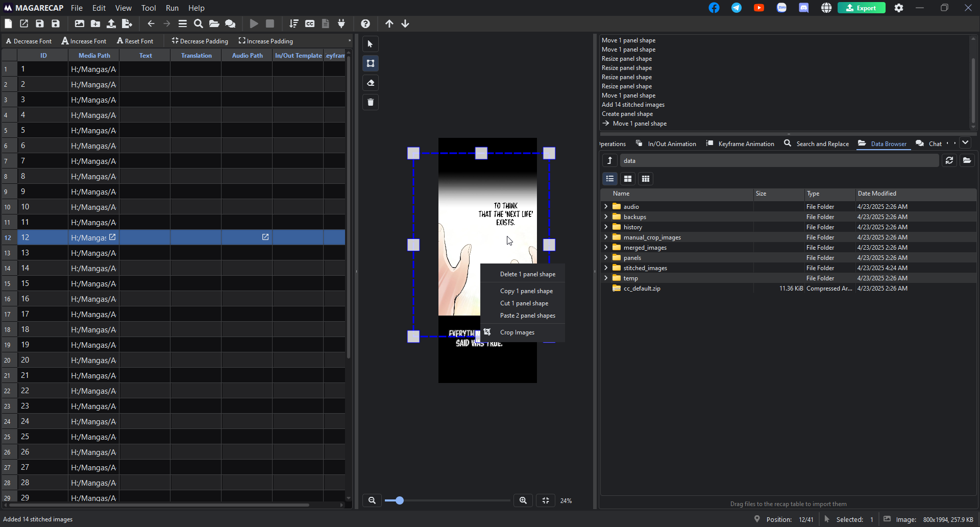
Task: Choose Crop Images in context menu
Action: [x=523, y=332]
